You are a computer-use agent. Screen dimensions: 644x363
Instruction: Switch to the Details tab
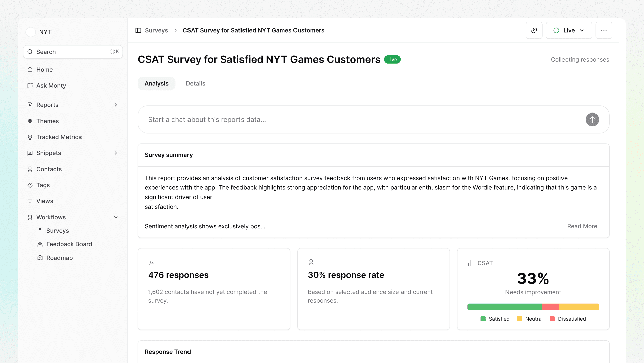pyautogui.click(x=195, y=83)
